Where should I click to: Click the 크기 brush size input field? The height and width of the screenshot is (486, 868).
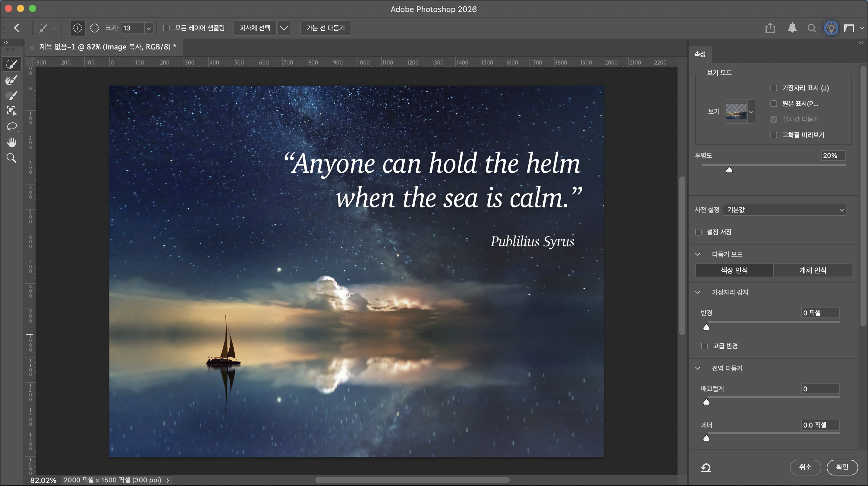click(x=133, y=28)
